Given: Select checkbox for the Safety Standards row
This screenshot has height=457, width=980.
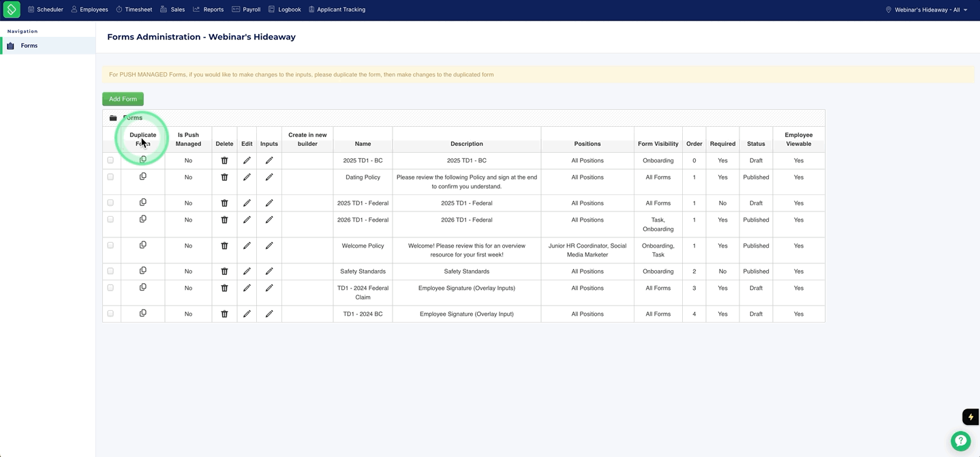Looking at the screenshot, I should (x=110, y=271).
